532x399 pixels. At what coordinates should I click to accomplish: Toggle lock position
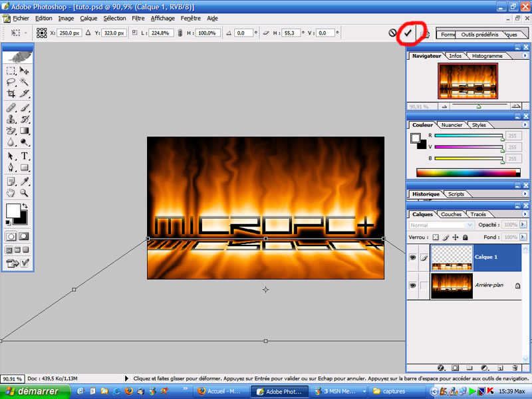tap(456, 237)
